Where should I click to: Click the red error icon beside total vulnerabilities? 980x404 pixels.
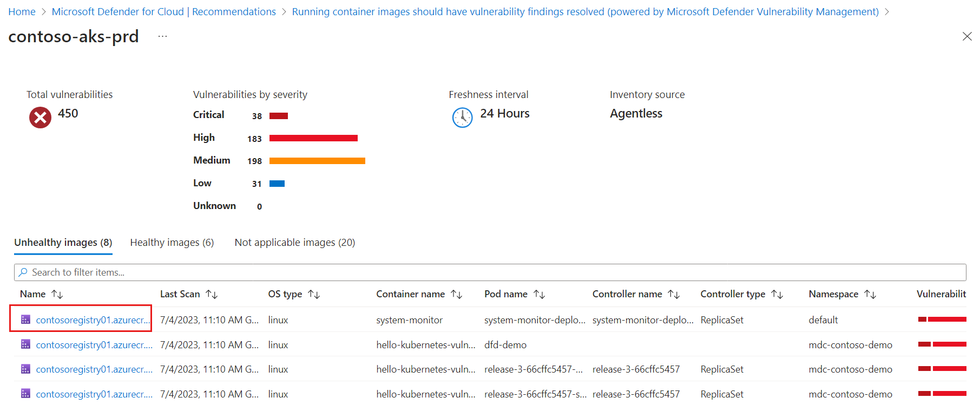40,117
